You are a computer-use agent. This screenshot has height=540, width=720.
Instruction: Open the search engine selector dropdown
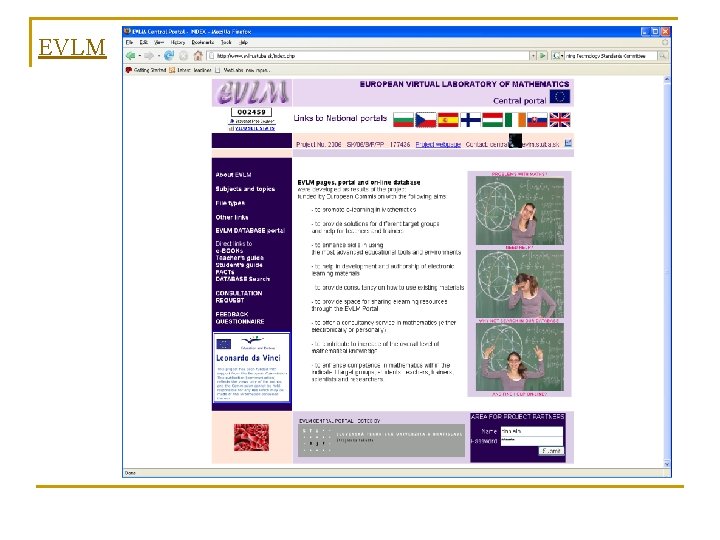click(558, 56)
